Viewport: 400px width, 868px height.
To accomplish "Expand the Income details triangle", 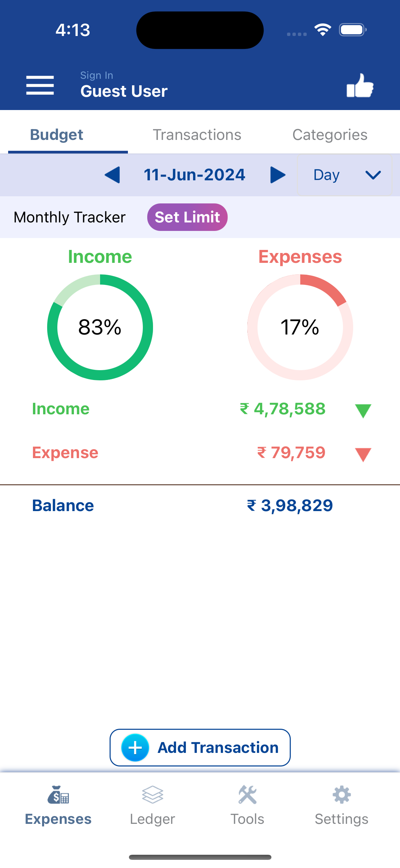I will click(x=363, y=411).
